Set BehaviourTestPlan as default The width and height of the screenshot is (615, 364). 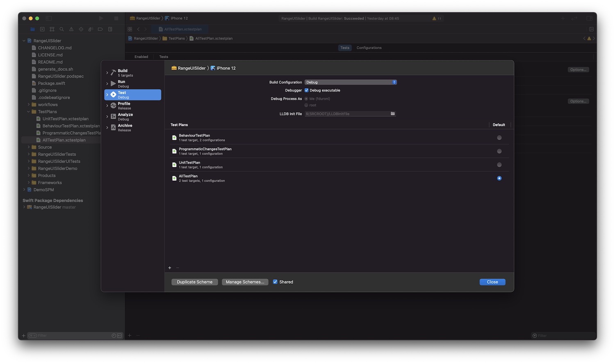(x=499, y=138)
